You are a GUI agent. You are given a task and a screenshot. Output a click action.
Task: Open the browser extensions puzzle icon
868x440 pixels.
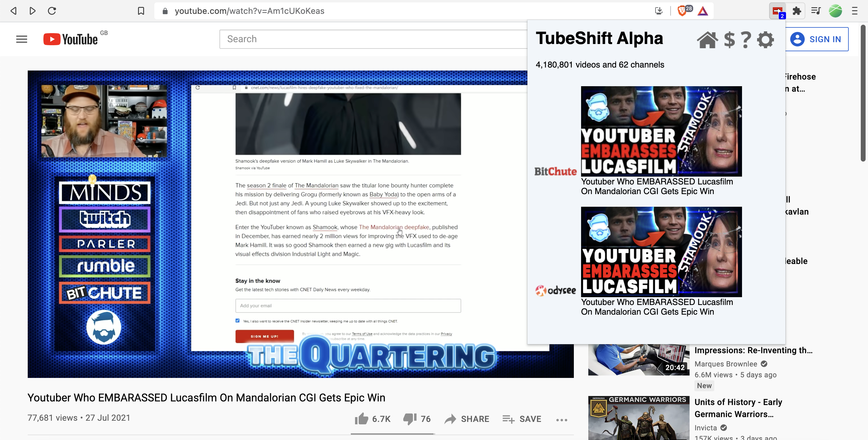click(797, 11)
